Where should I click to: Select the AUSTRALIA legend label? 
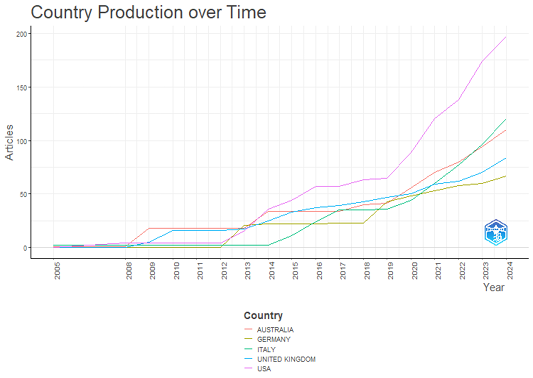coord(275,330)
